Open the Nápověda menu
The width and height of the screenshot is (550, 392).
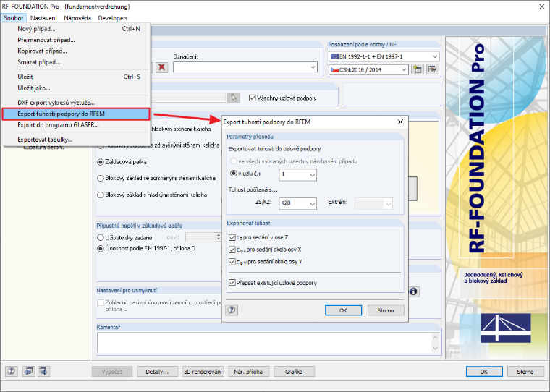(77, 18)
